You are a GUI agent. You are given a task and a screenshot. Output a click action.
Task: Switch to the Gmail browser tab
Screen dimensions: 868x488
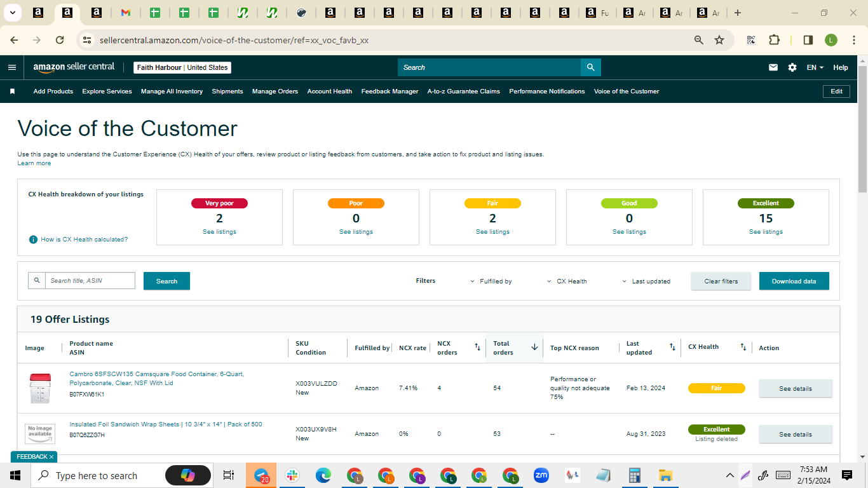126,13
